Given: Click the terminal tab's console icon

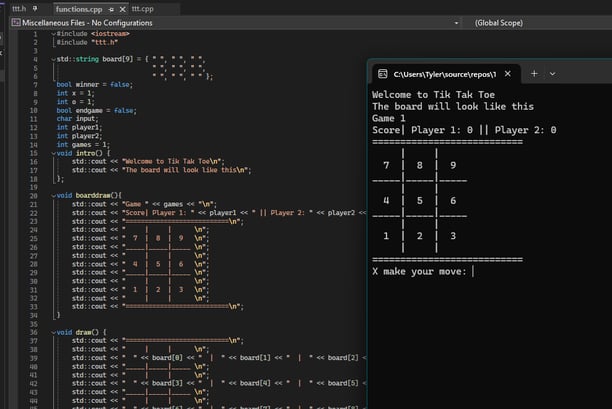Looking at the screenshot, I should [382, 74].
